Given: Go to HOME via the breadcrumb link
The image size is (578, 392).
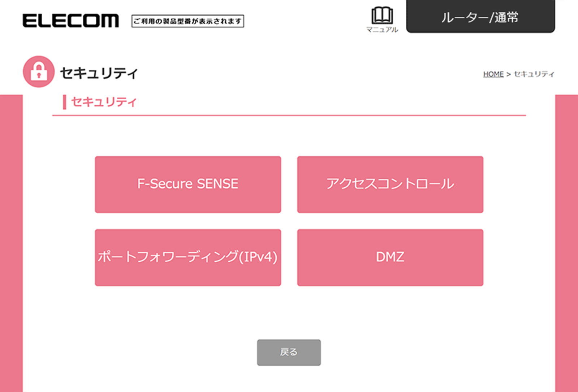Looking at the screenshot, I should [493, 74].
